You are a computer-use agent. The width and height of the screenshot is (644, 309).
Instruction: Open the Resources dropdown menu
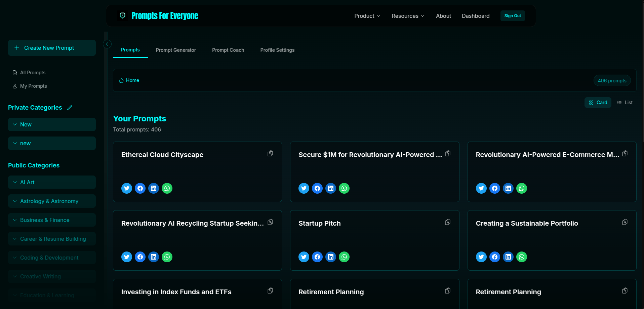pos(408,16)
